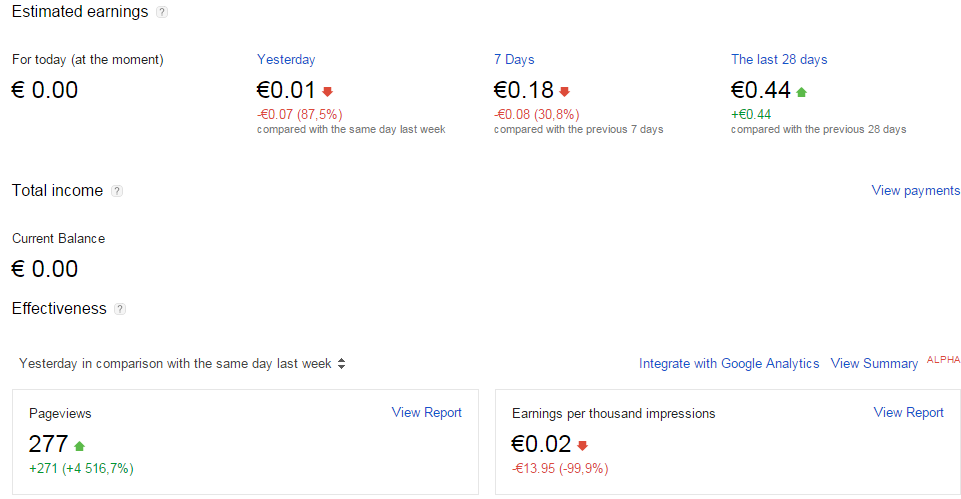Viewport: 961px width, 499px height.
Task: View Report for Earnings per thousand impressions
Action: (908, 412)
